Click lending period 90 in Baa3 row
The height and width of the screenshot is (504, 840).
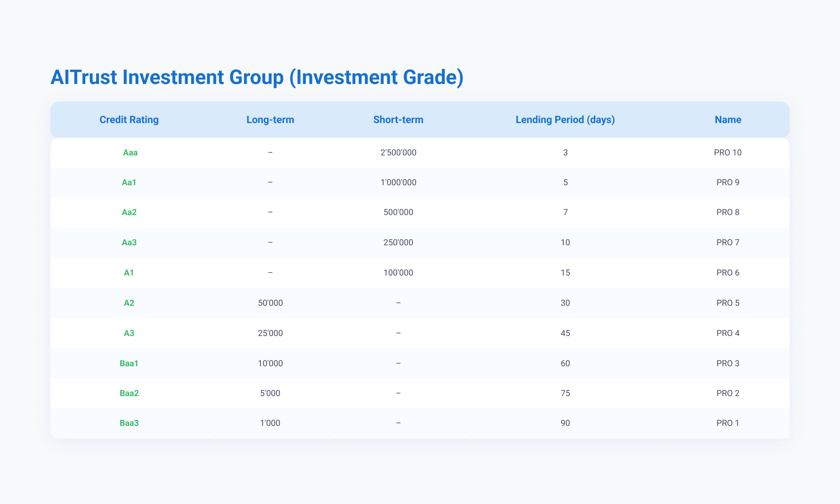click(565, 423)
